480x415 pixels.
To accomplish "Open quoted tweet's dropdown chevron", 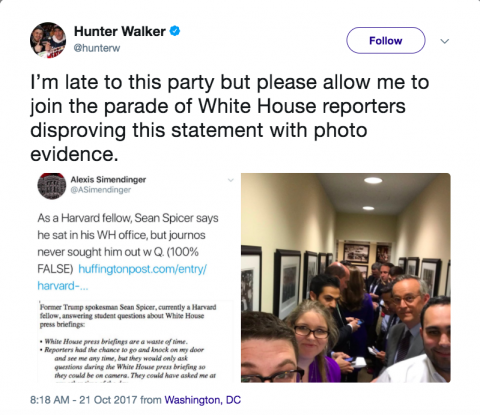I will coord(230,180).
